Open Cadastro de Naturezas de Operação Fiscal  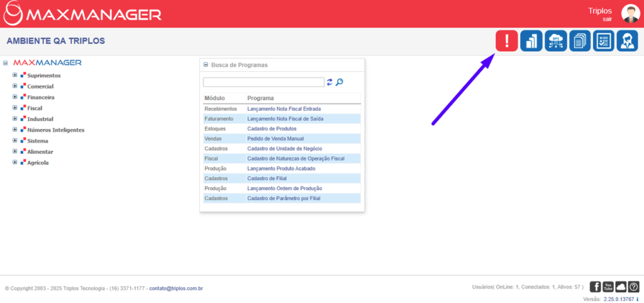(x=296, y=158)
